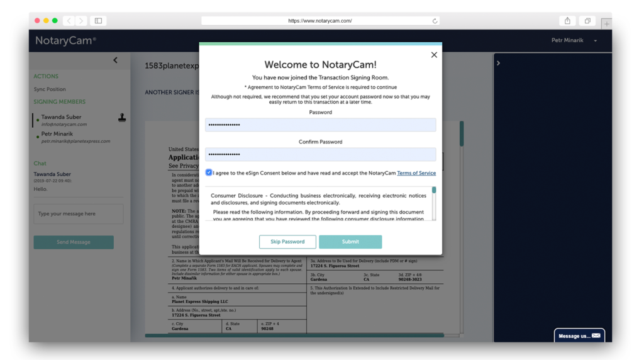
Task: Focus the Password field
Action: (x=320, y=125)
